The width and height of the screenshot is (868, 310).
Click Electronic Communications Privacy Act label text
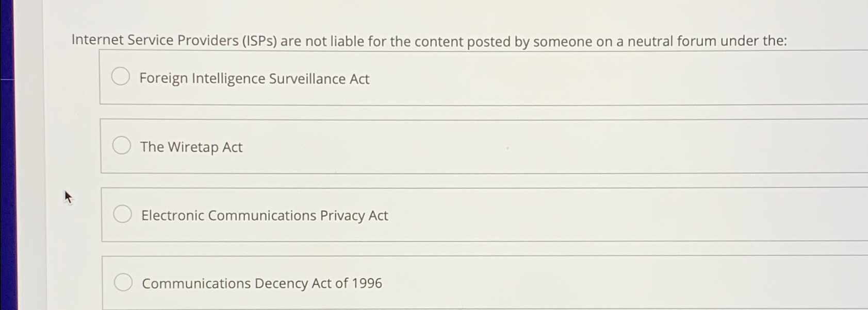265,216
